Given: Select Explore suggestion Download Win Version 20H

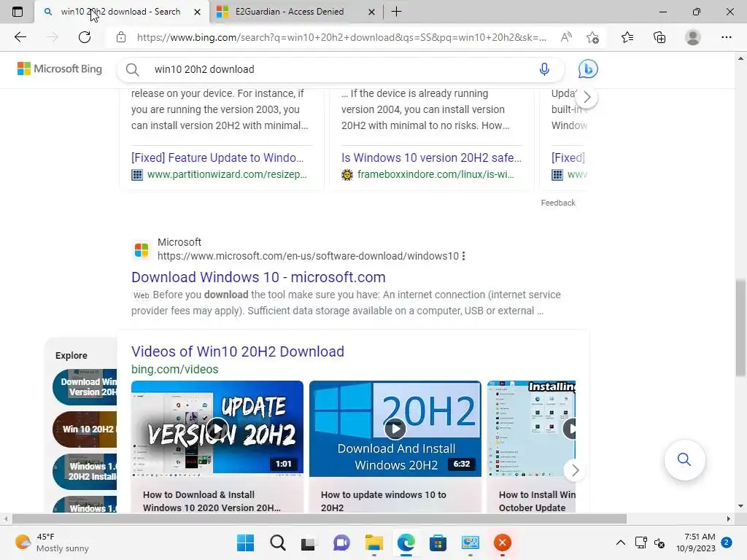Looking at the screenshot, I should 85,387.
